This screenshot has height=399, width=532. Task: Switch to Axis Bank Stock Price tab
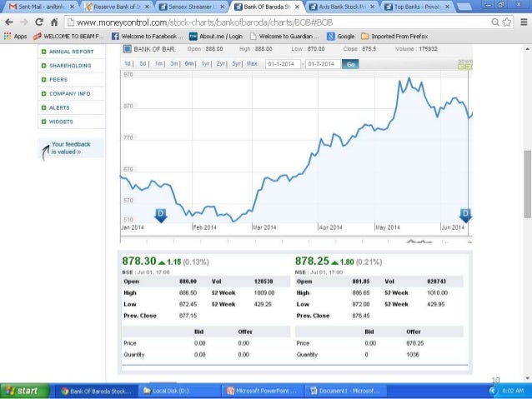coord(342,7)
